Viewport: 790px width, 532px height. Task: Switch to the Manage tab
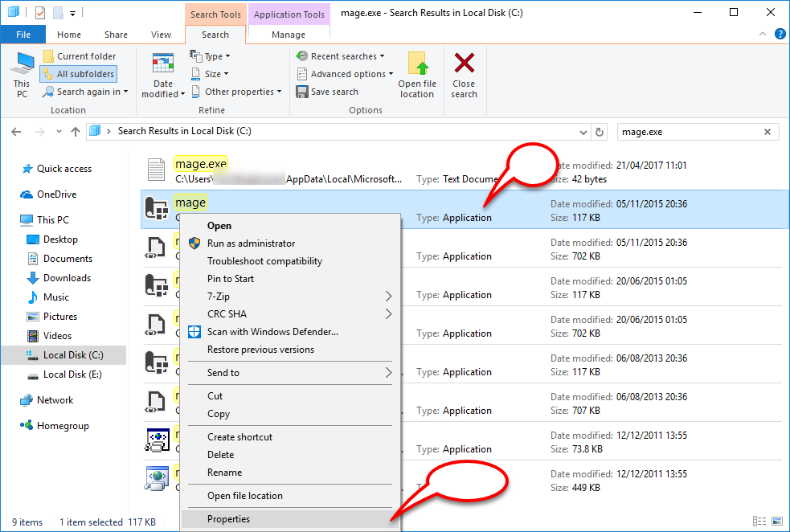[289, 35]
